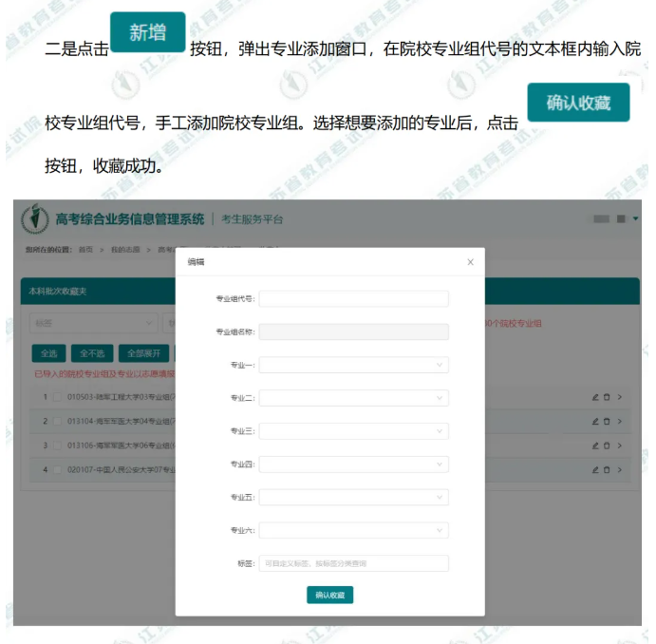Click the 全部展开 button
This screenshot has width=656, height=644.
[x=143, y=353]
